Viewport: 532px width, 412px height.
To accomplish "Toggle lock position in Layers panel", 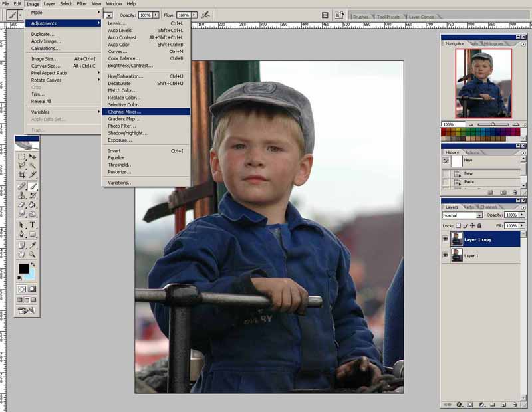I will (472, 225).
